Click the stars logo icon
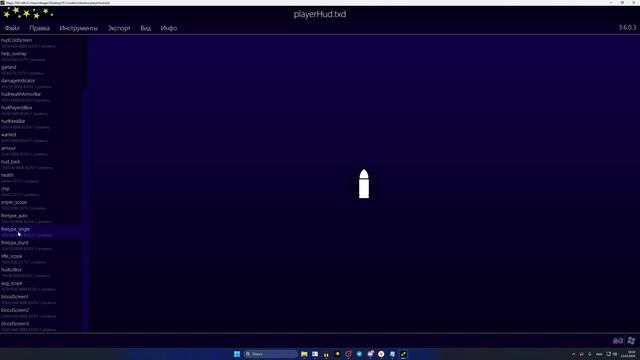Screen dimensions: 640x360 click(28, 13)
